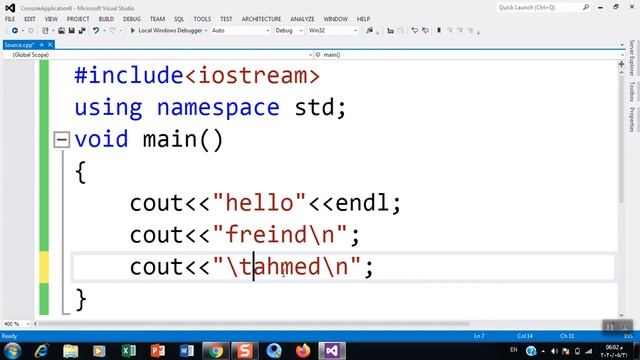Open the Windows Start button
This screenshot has height=360, width=640.
click(x=12, y=351)
